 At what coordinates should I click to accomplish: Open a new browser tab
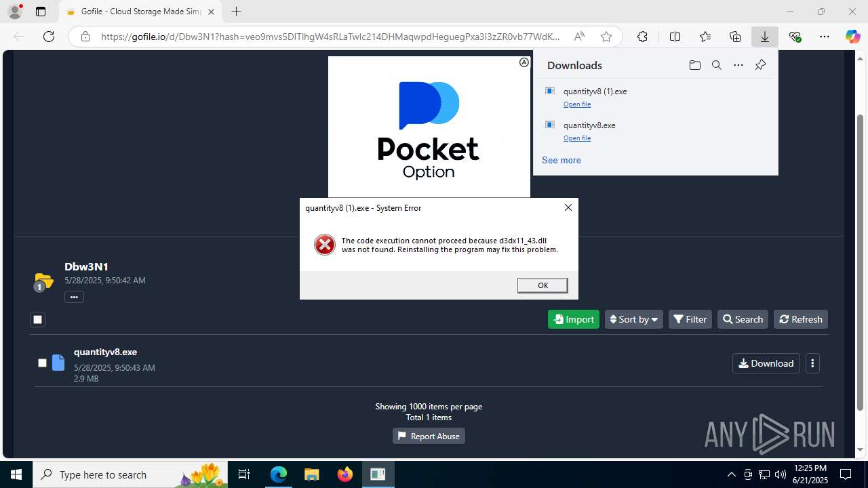236,12
